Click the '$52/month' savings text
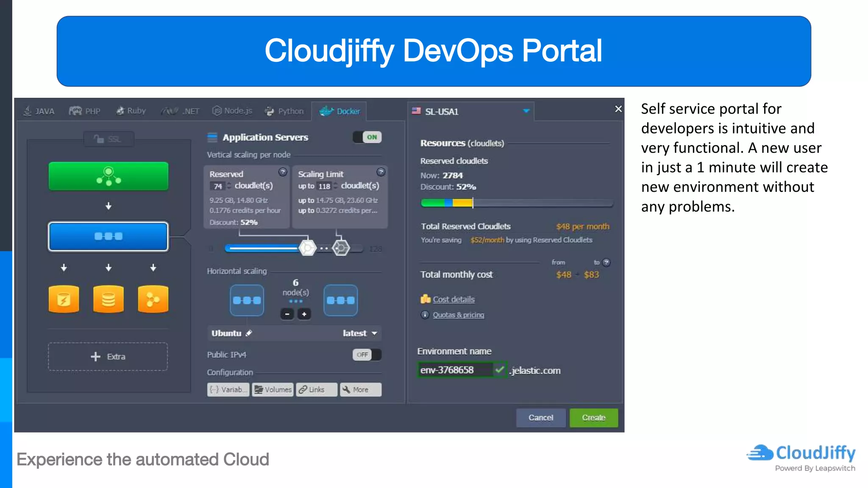Viewport: 868px width, 488px height. pyautogui.click(x=487, y=240)
